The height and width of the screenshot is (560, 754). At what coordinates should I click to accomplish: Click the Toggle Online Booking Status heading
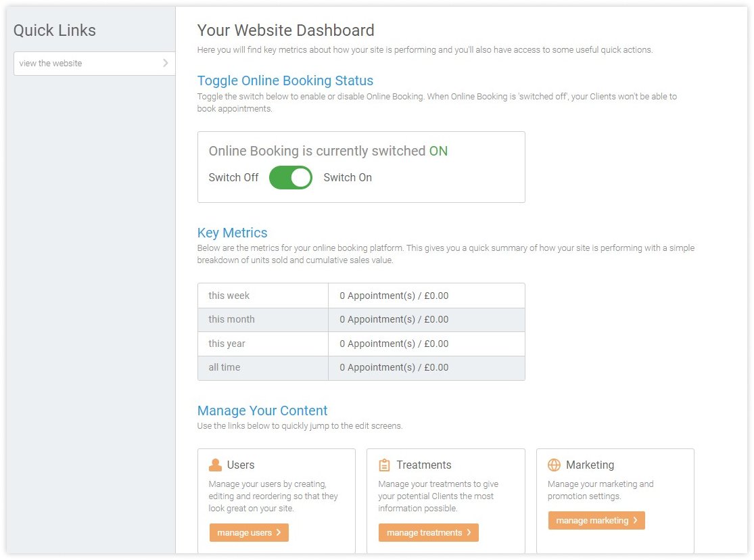[x=285, y=81]
